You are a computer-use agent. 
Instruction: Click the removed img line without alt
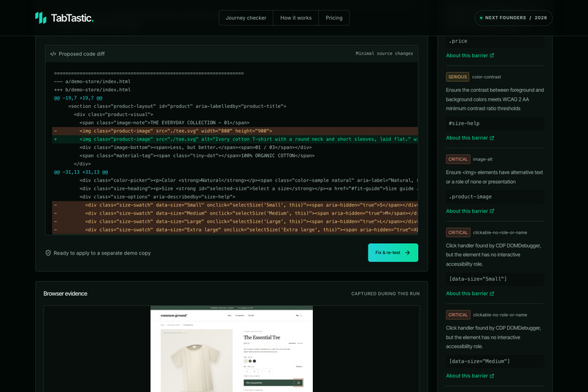(x=235, y=131)
